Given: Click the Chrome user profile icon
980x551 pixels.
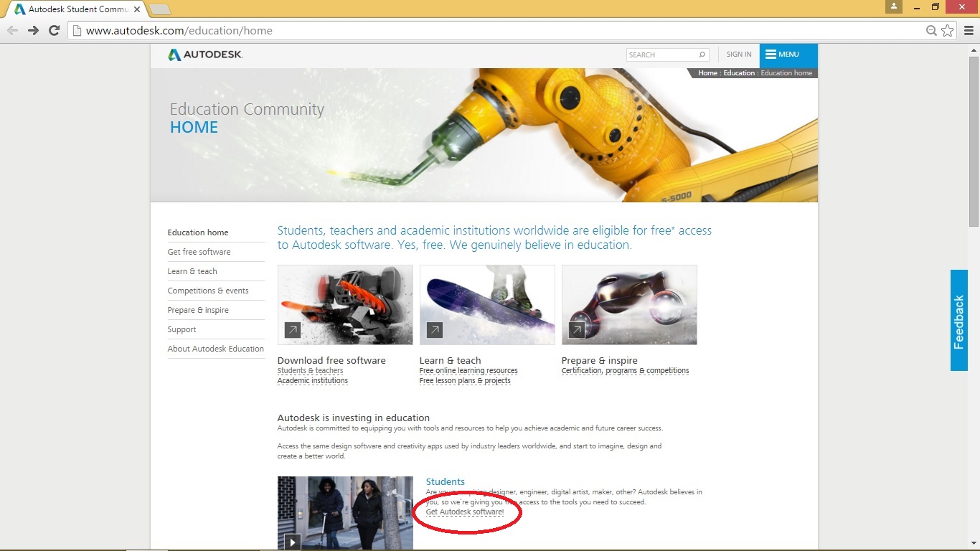Looking at the screenshot, I should click(x=893, y=6).
